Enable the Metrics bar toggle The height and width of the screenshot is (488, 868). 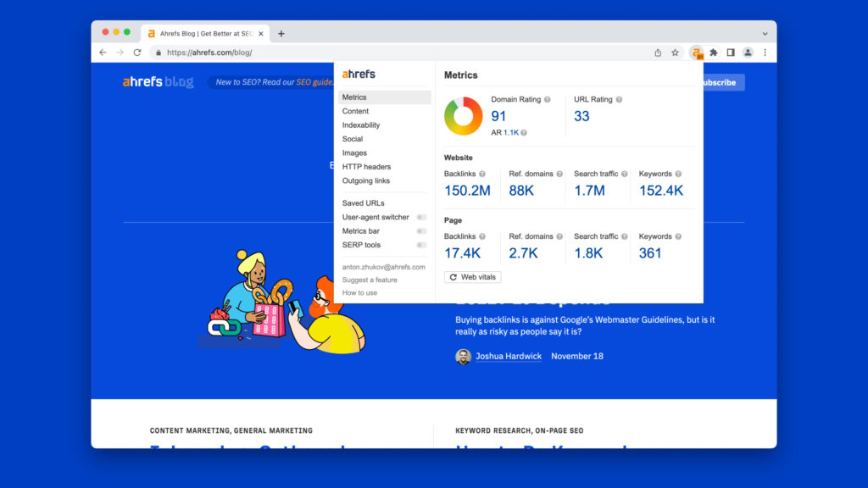[421, 231]
